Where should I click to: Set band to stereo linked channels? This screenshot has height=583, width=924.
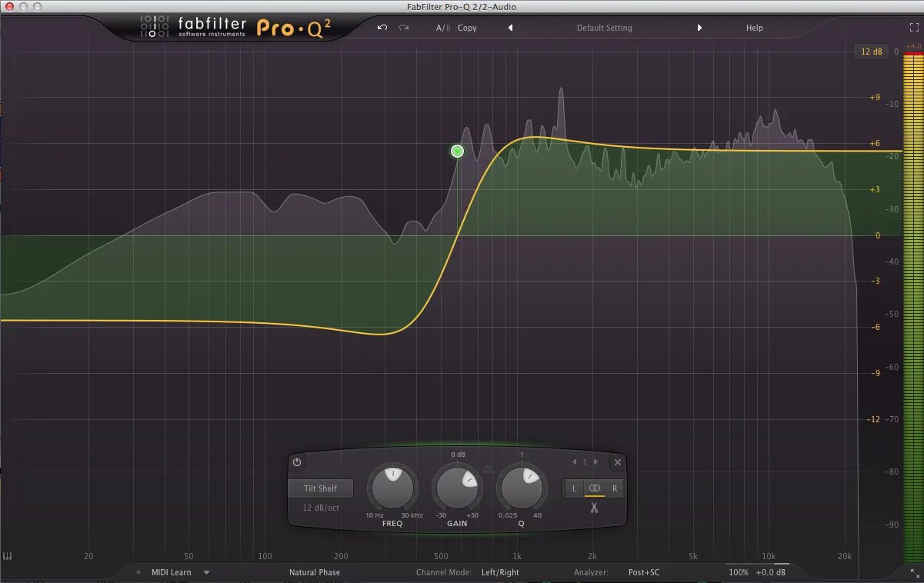tap(594, 488)
